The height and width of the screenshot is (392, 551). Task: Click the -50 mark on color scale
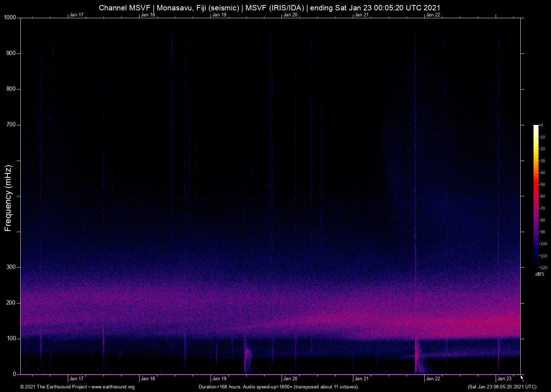pos(542,185)
